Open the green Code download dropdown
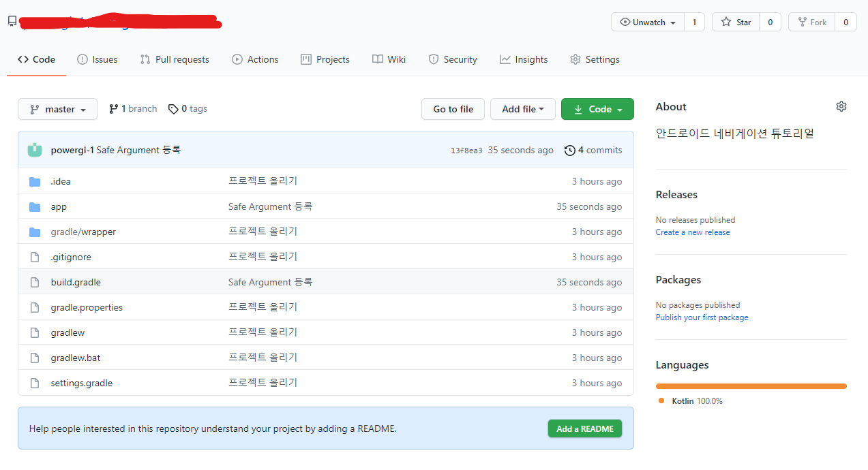The width and height of the screenshot is (868, 470). [597, 109]
